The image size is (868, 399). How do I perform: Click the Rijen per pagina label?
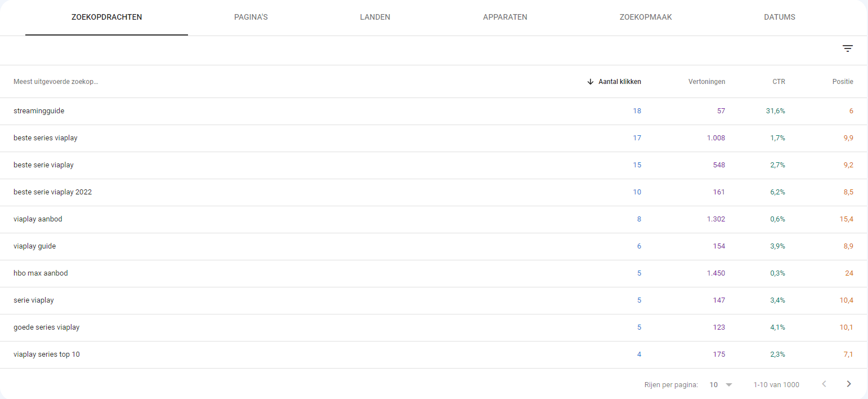tap(671, 384)
